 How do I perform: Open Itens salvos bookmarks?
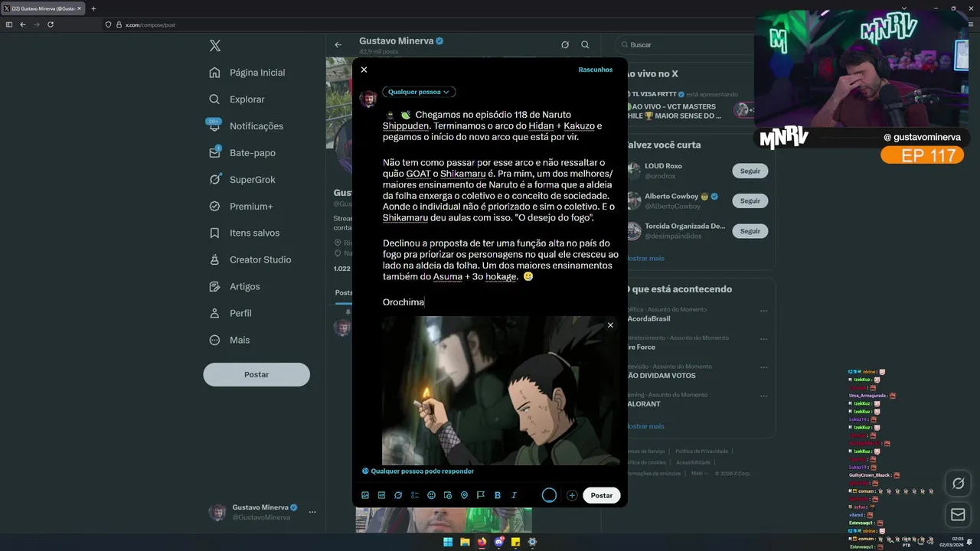tap(244, 233)
